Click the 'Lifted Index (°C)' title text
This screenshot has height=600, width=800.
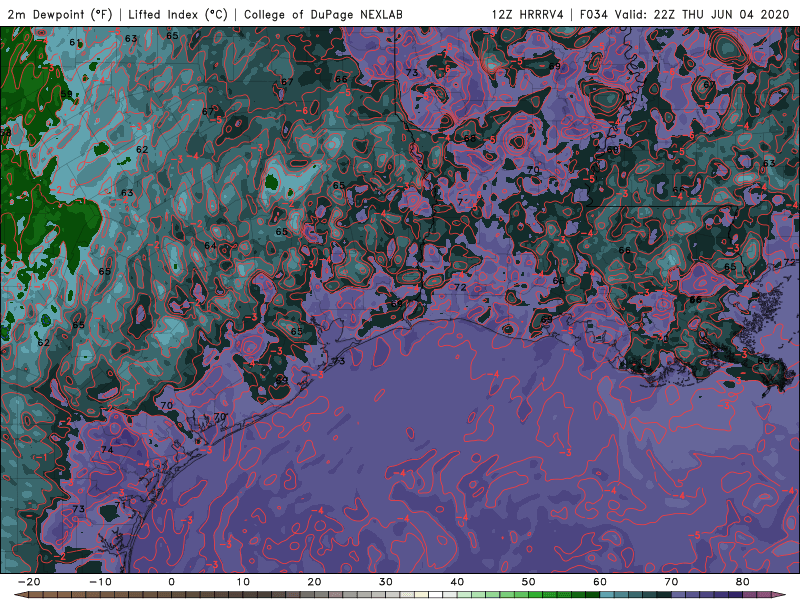point(178,14)
